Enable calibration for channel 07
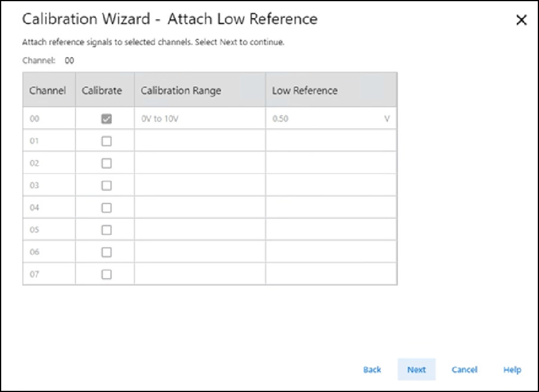The height and width of the screenshot is (392, 539). tap(107, 274)
